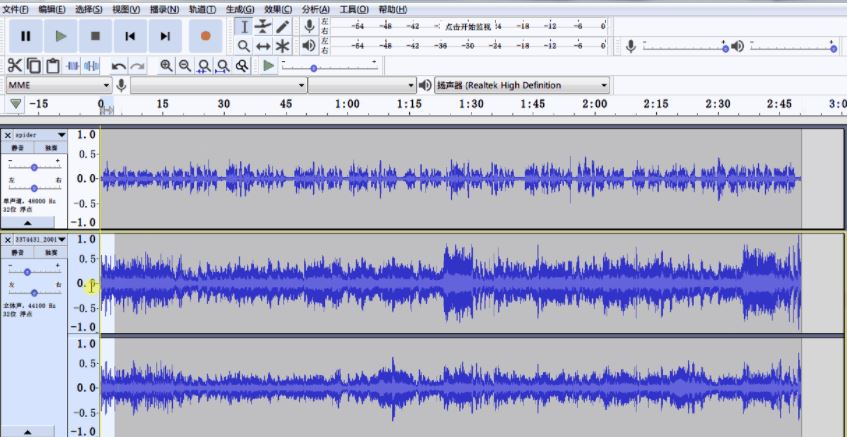Zoom out on the waveform
847x437 pixels.
click(x=185, y=66)
